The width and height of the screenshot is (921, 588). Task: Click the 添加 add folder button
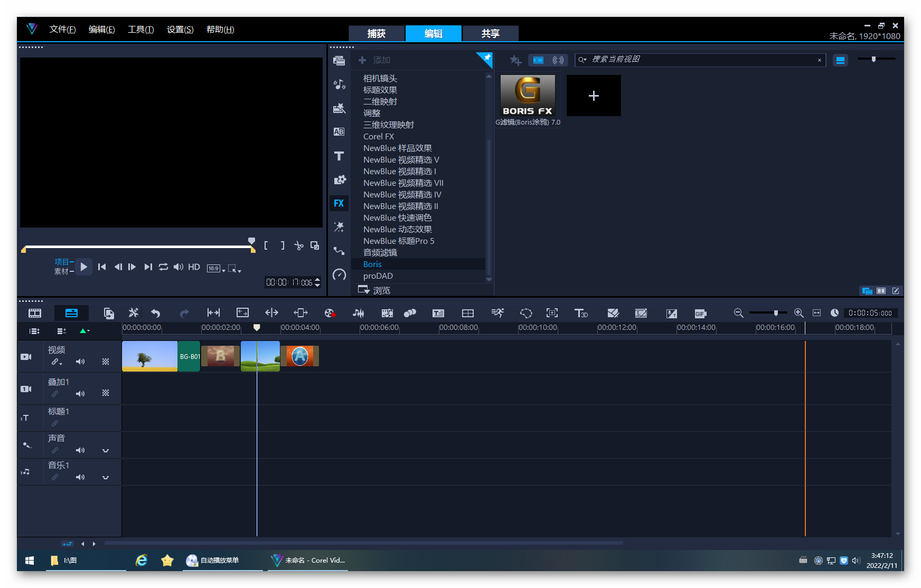[374, 60]
